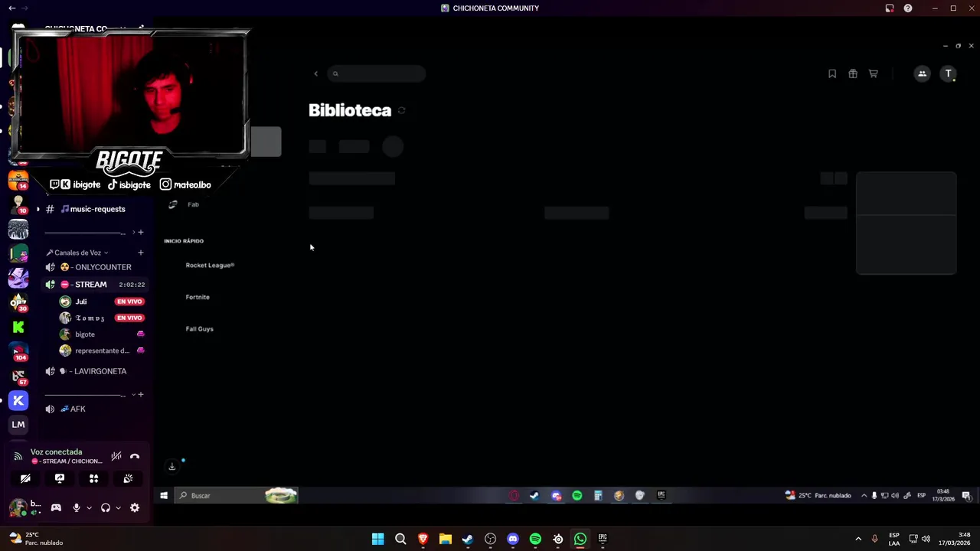Open server icon with 104 badge
Viewport: 980px width, 551px height.
tap(18, 352)
